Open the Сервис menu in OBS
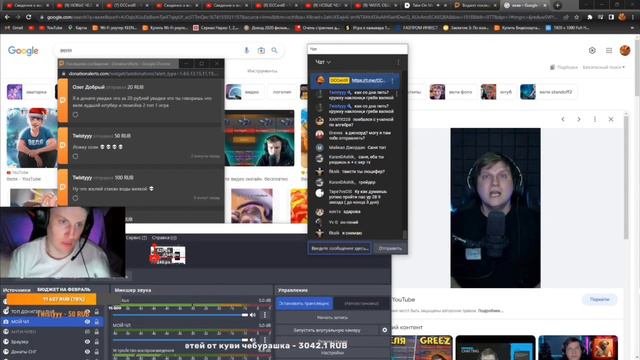The image size is (640, 360). (x=136, y=238)
